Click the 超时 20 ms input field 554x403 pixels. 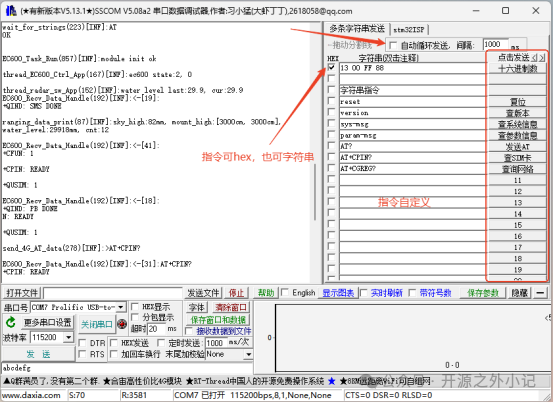click(156, 329)
